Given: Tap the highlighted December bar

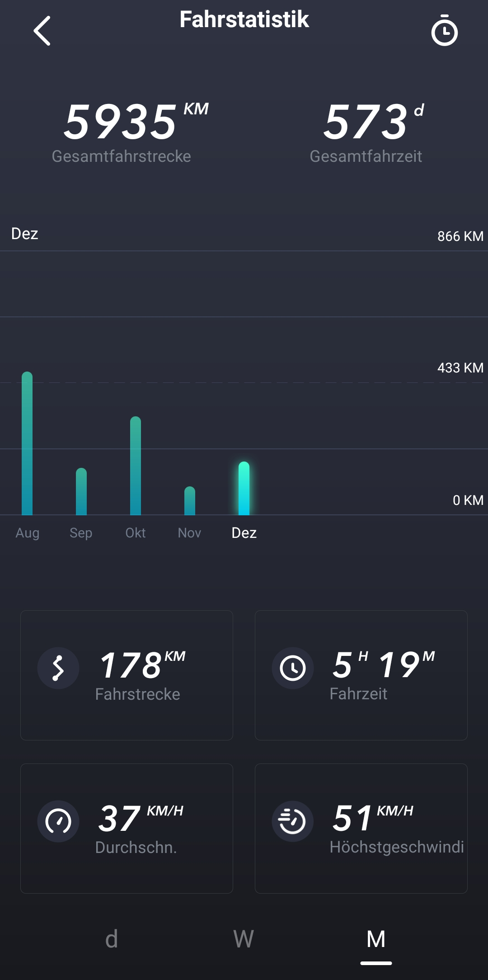Looking at the screenshot, I should (x=244, y=489).
